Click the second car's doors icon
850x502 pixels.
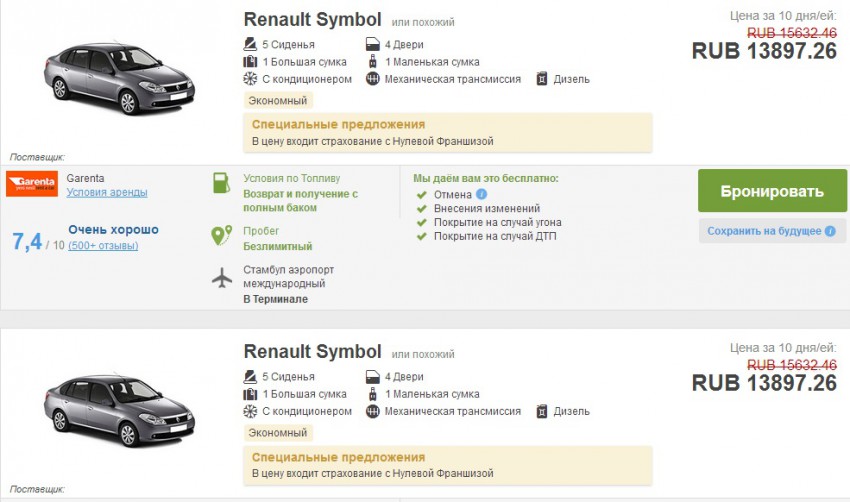click(x=374, y=377)
